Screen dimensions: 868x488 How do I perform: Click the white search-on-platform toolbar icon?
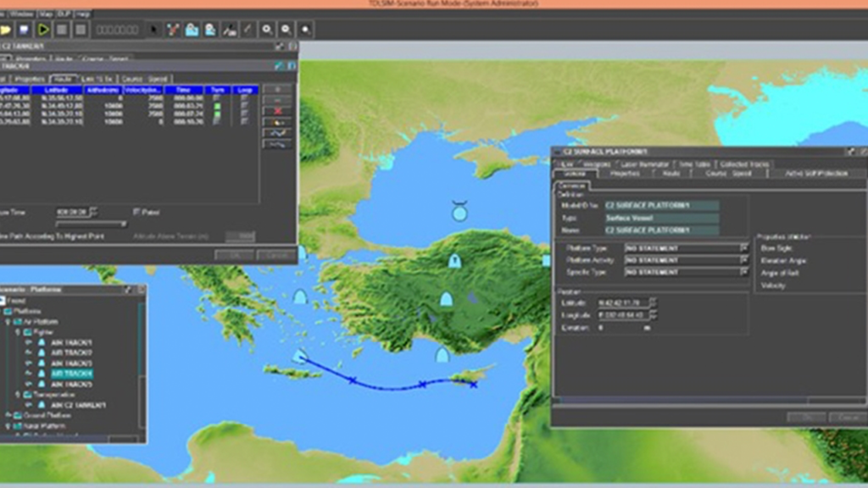[210, 30]
